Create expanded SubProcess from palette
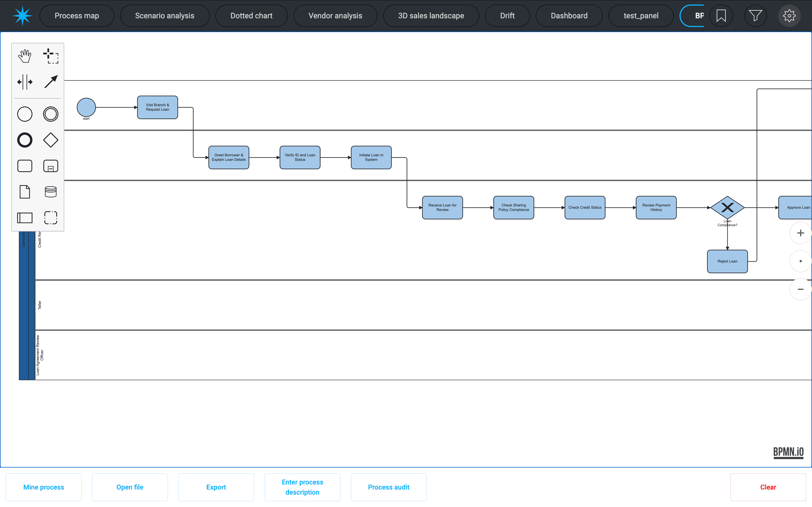Image resolution: width=812 pixels, height=507 pixels. pyautogui.click(x=51, y=166)
